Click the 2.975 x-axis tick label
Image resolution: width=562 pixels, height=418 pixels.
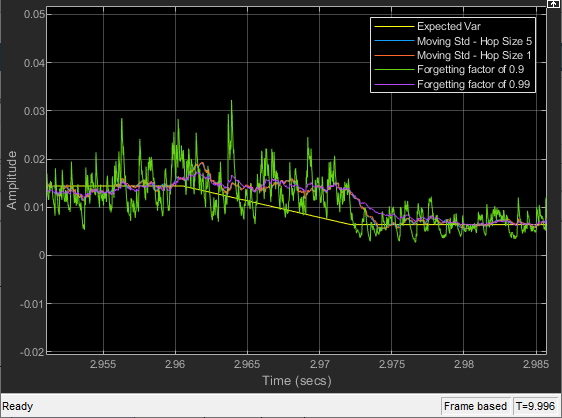(392, 364)
